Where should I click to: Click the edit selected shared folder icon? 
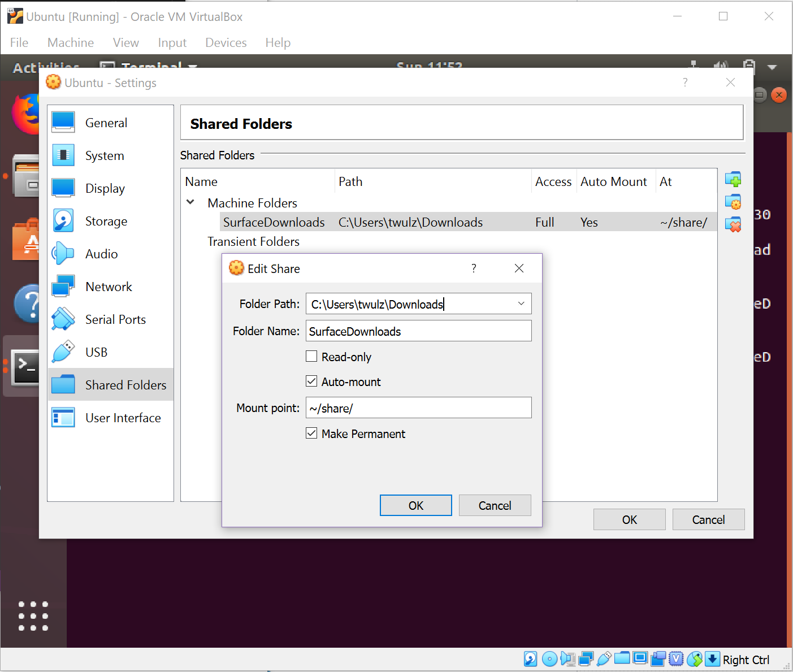[x=733, y=202]
